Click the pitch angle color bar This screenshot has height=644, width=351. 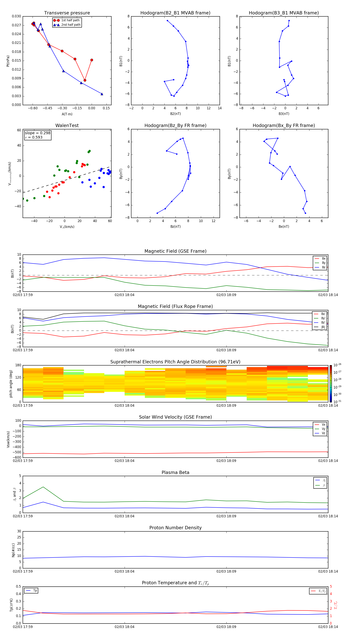tap(331, 384)
